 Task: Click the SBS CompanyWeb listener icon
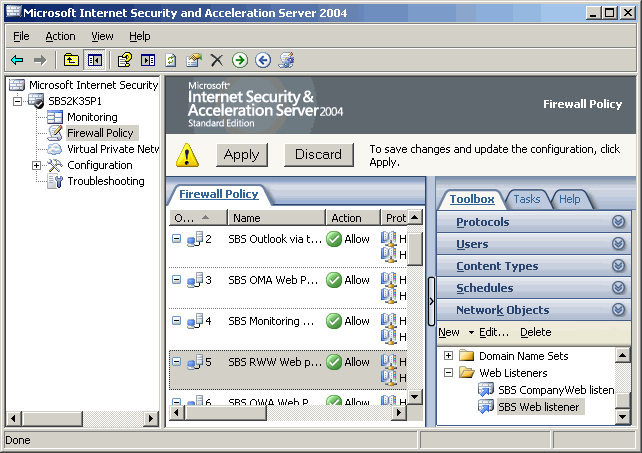(486, 390)
